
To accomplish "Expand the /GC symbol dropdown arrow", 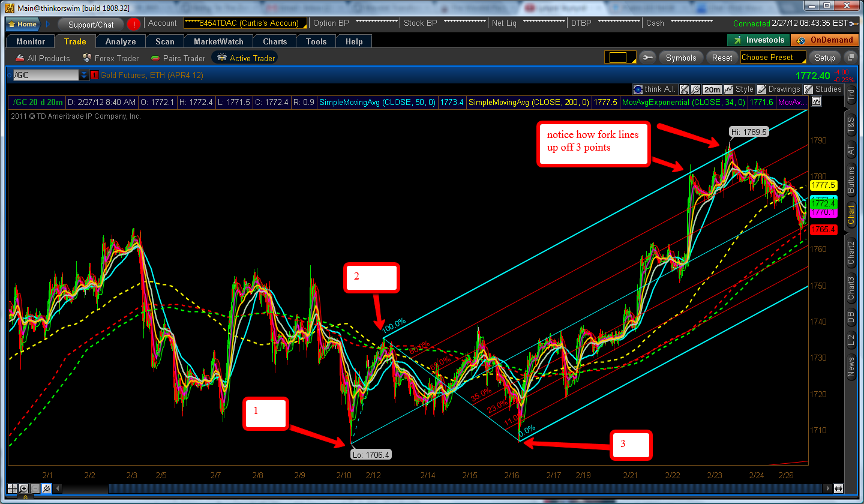I will [x=84, y=75].
